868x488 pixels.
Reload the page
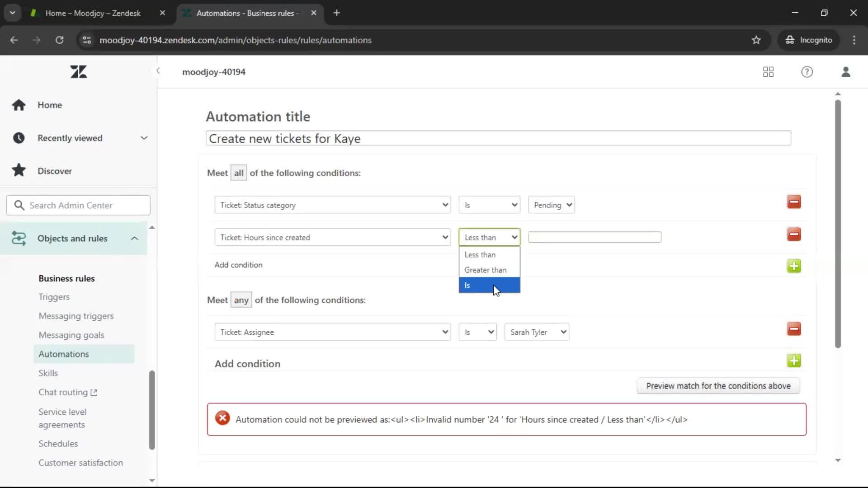[x=59, y=40]
